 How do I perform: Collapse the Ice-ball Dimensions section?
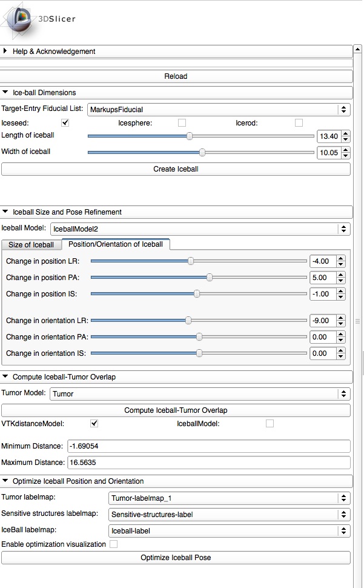tap(6, 93)
